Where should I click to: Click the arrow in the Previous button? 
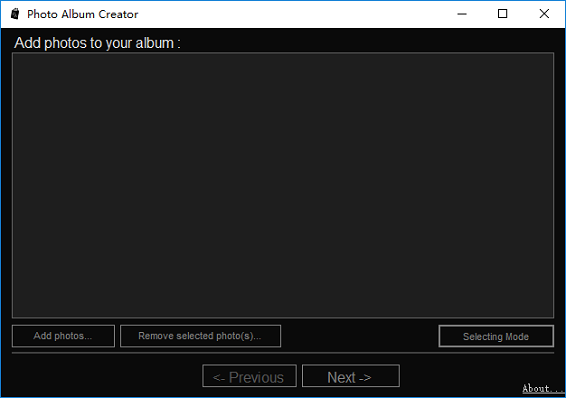click(219, 378)
